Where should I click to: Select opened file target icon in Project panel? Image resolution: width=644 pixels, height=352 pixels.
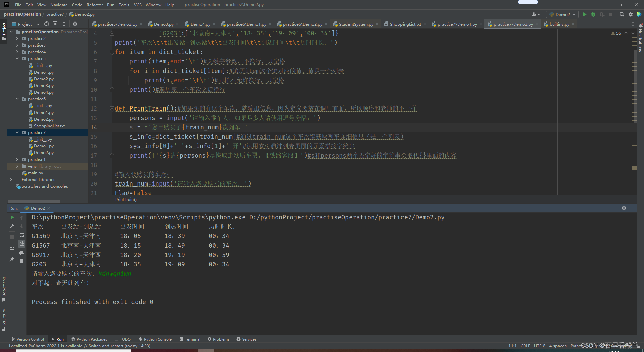pos(47,24)
